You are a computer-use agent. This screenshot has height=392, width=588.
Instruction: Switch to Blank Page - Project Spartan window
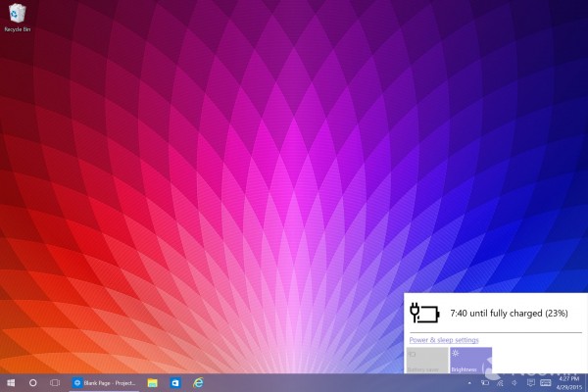105,382
